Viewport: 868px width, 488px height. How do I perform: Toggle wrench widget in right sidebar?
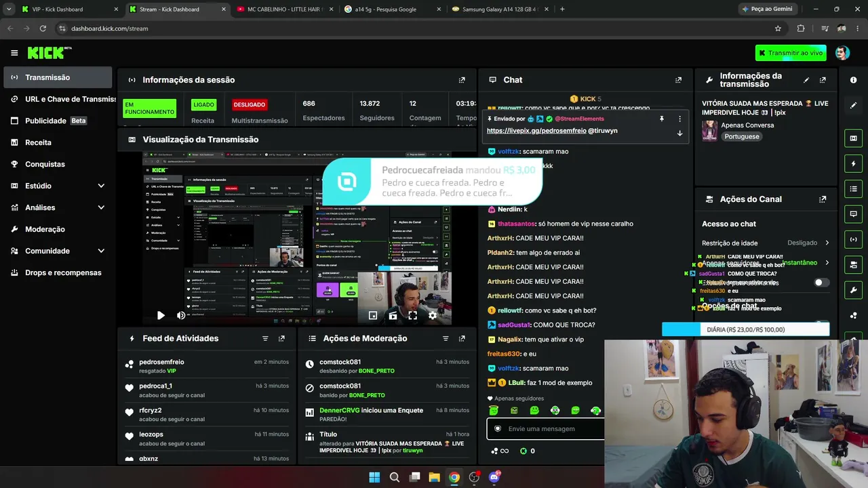point(853,289)
